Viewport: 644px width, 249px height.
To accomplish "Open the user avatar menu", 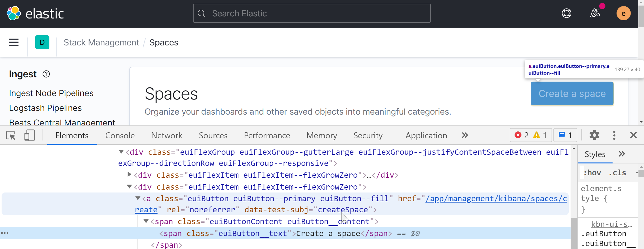I will (623, 13).
